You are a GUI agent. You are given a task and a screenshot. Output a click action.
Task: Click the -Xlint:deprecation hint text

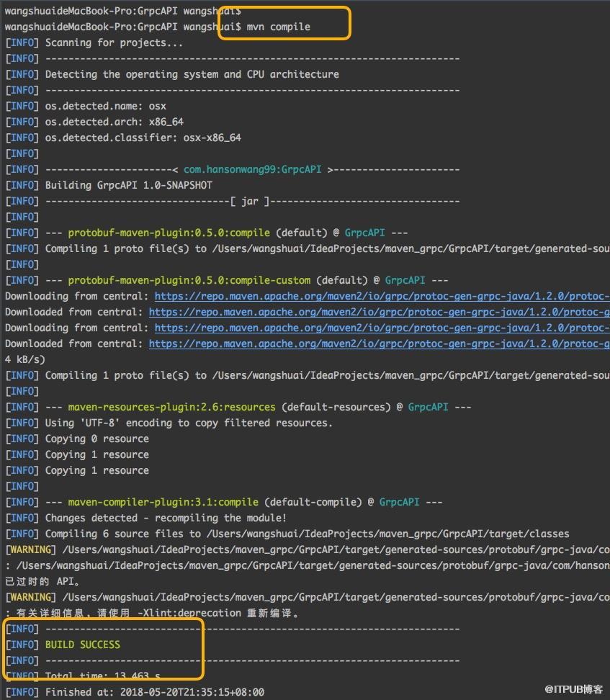click(x=189, y=614)
